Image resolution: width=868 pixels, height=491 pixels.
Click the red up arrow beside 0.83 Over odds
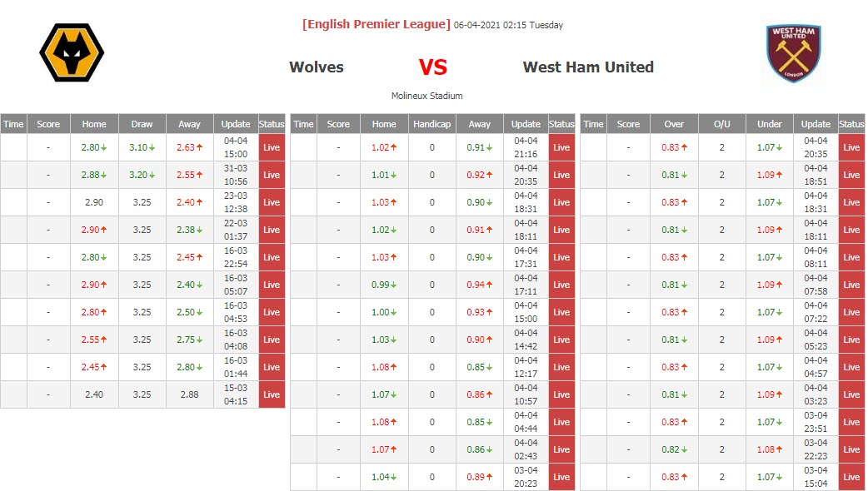point(685,146)
